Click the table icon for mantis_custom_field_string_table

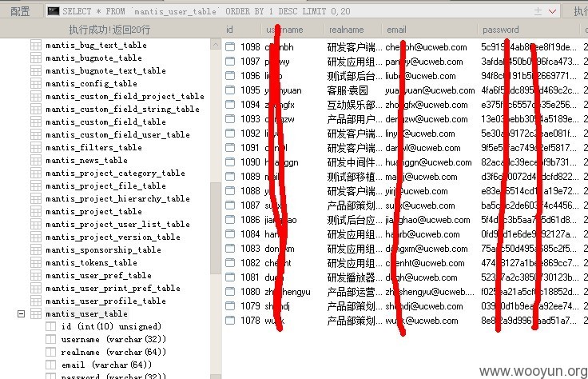pos(36,109)
